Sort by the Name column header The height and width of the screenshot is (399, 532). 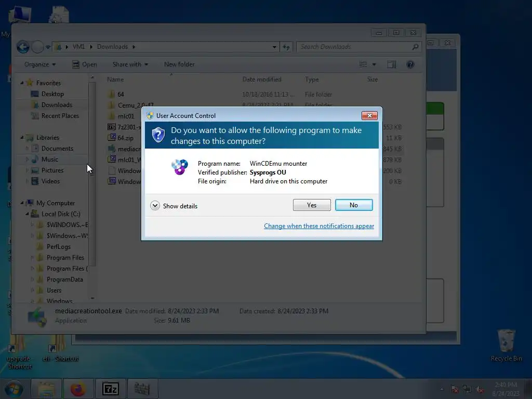pos(115,79)
